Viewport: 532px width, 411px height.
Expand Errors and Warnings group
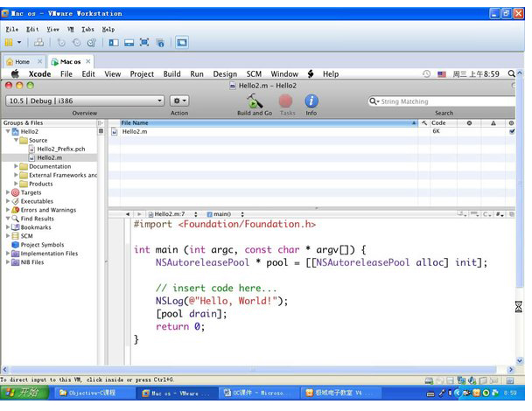pyautogui.click(x=8, y=210)
